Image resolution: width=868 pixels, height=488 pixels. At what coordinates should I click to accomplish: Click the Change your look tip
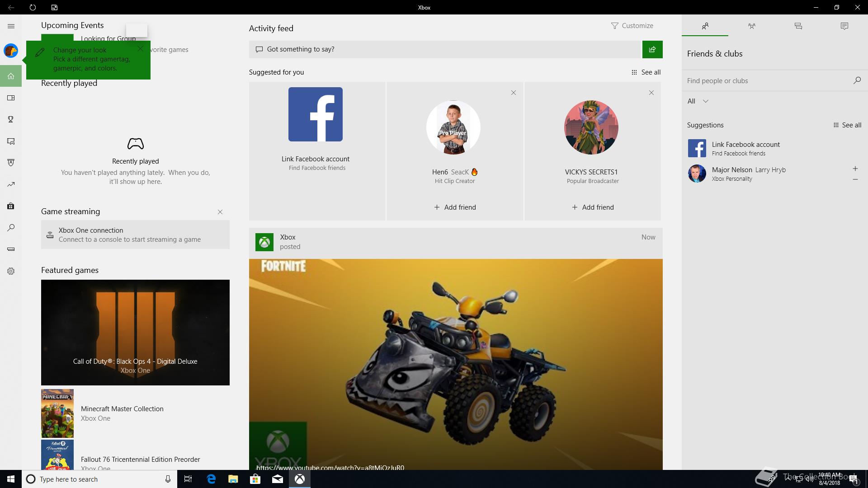88,59
